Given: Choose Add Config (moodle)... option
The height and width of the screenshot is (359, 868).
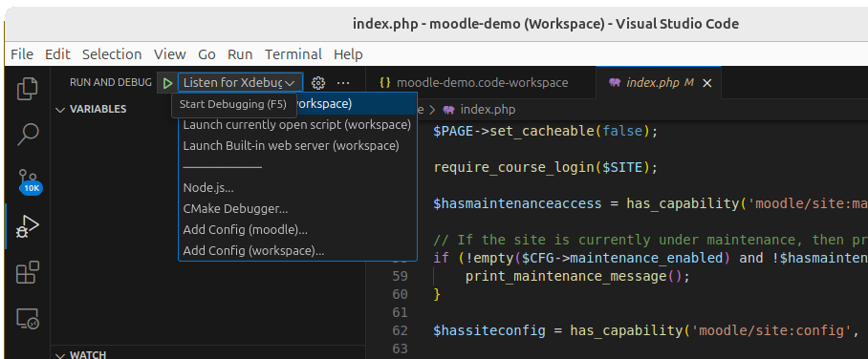Looking at the screenshot, I should pos(297,229).
